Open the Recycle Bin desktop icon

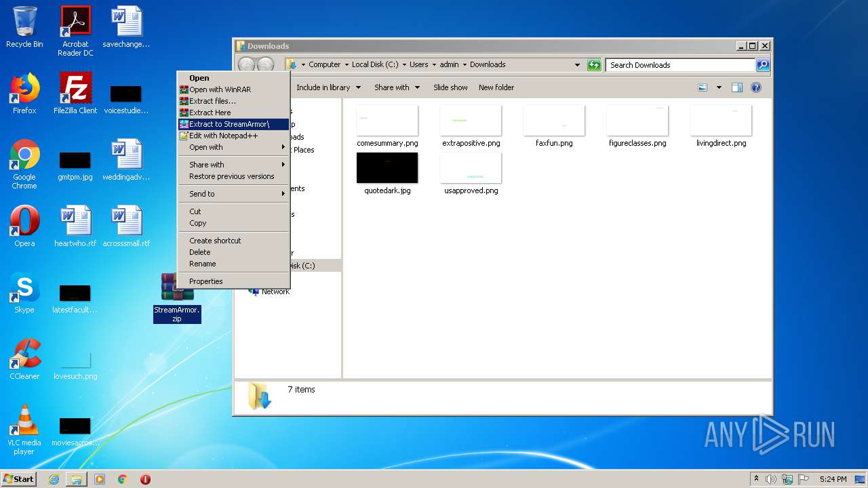click(24, 27)
